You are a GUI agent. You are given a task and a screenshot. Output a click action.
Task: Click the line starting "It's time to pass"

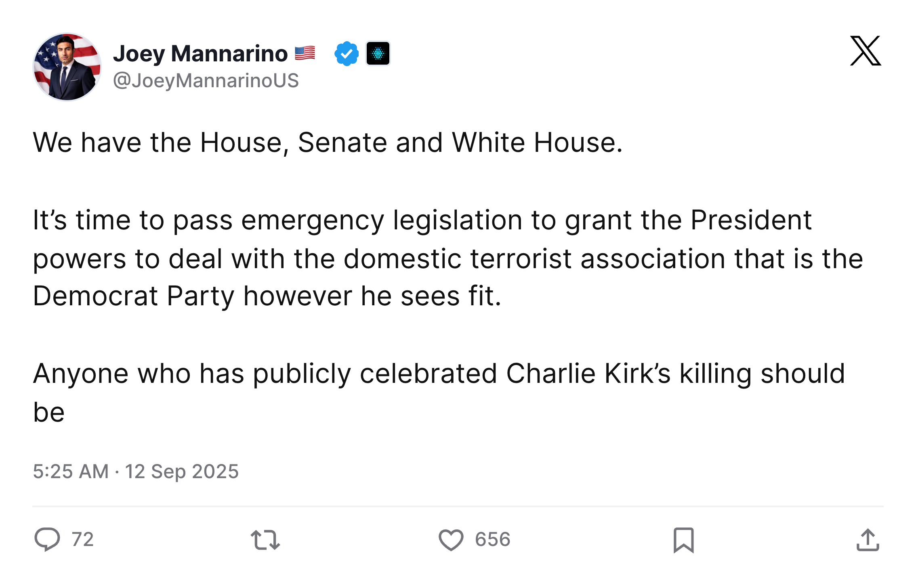(x=422, y=220)
